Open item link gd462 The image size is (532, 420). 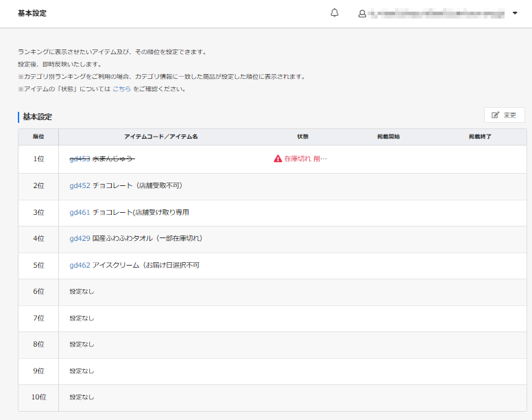[x=80, y=265]
